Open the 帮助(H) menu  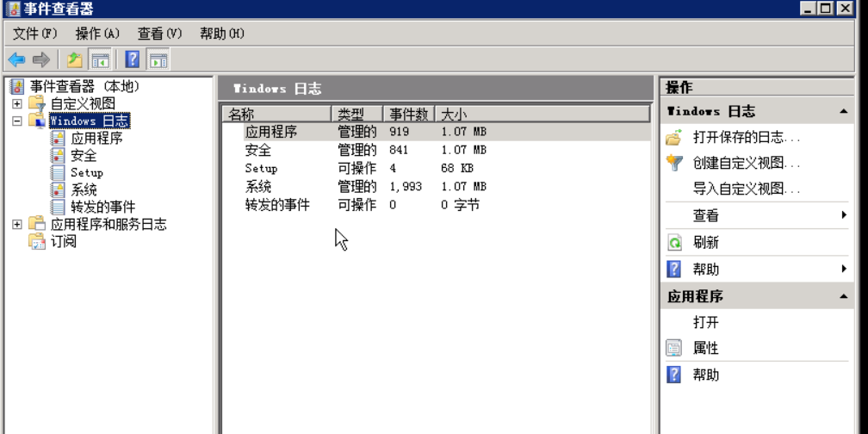(x=222, y=34)
